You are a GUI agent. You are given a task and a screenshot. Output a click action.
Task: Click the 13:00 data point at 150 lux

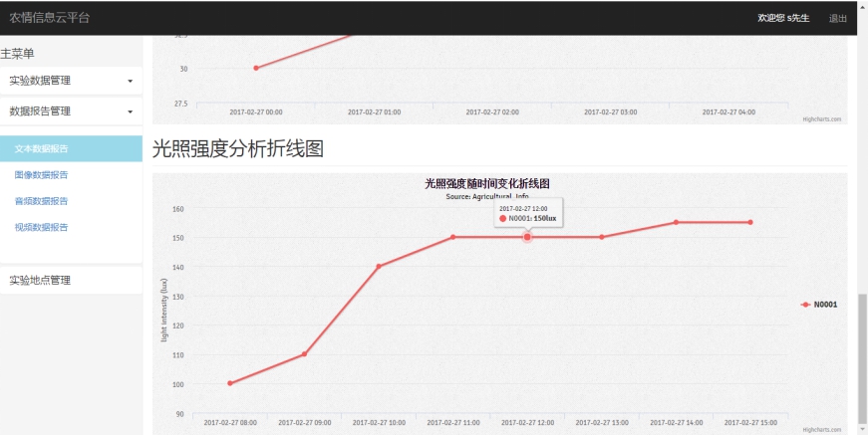[x=602, y=237]
